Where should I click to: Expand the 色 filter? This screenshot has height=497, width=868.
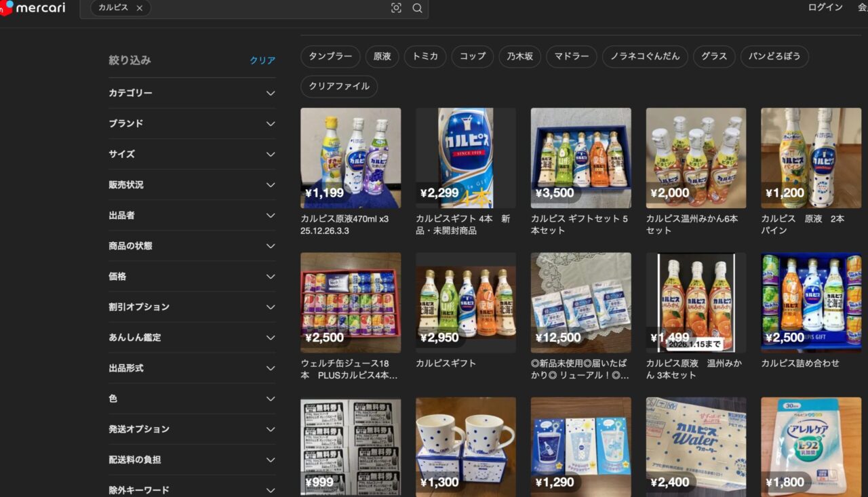click(192, 399)
